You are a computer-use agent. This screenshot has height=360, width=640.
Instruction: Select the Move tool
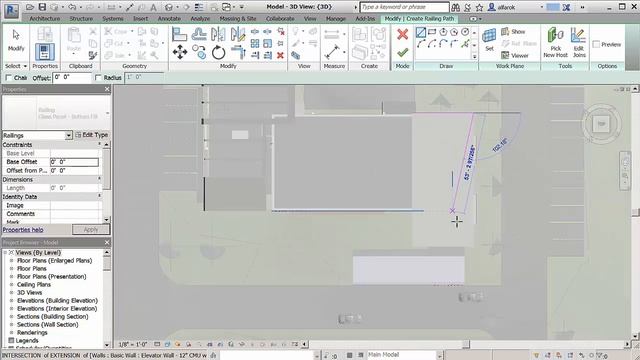(x=180, y=52)
